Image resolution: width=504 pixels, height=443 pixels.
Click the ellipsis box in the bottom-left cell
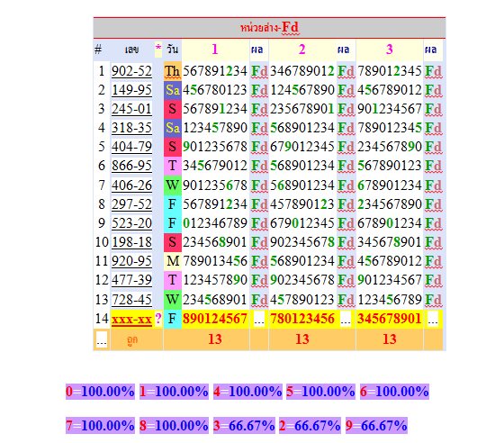click(102, 339)
